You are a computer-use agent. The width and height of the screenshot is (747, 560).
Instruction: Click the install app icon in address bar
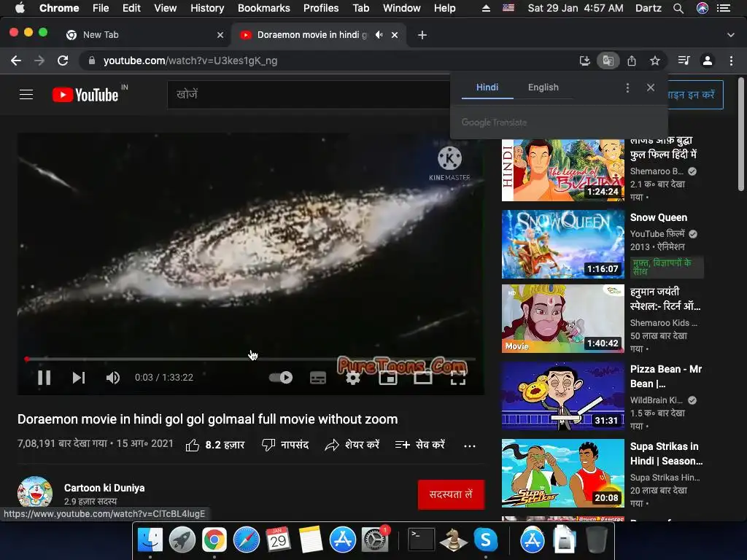click(x=584, y=61)
